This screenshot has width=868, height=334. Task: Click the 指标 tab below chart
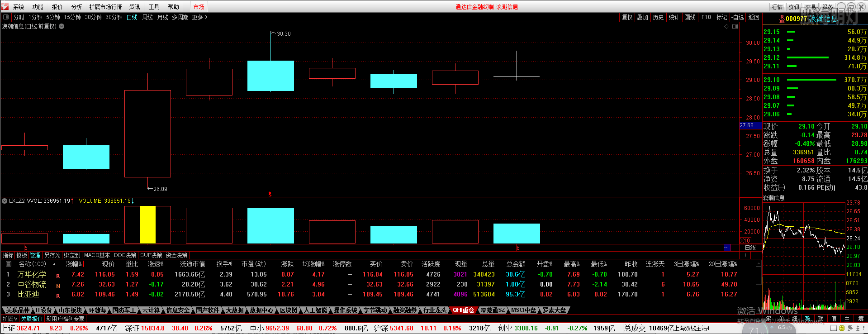8,255
